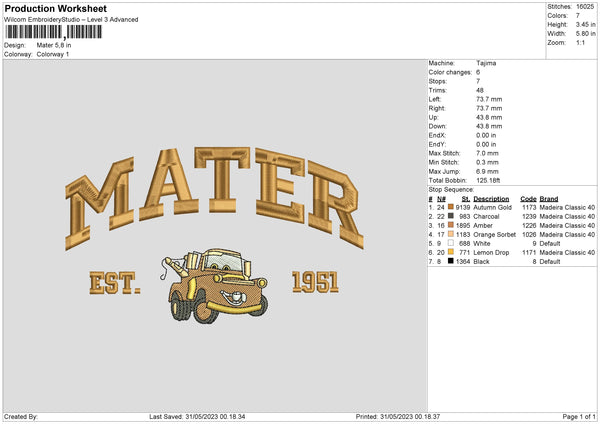Click the Amber color swatch

click(451, 225)
